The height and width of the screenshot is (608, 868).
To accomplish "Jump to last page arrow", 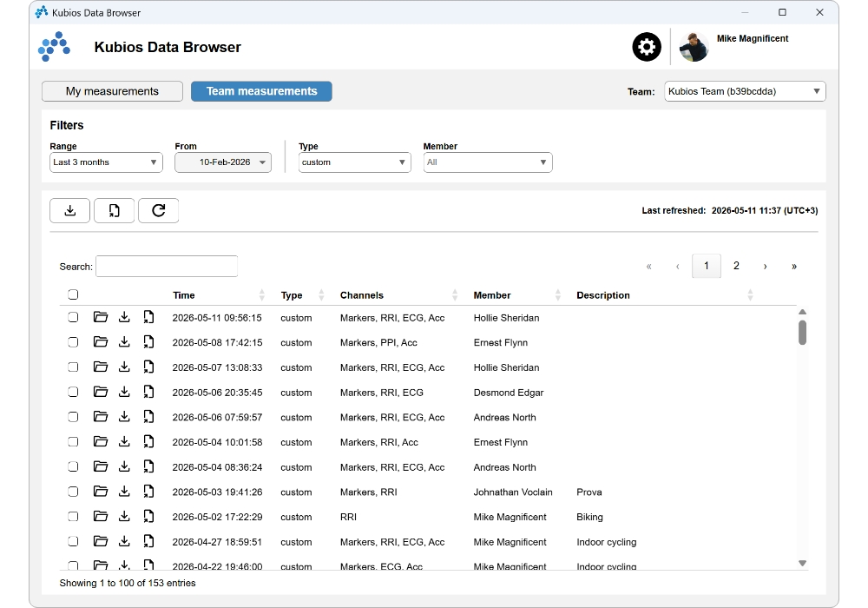I will [794, 267].
